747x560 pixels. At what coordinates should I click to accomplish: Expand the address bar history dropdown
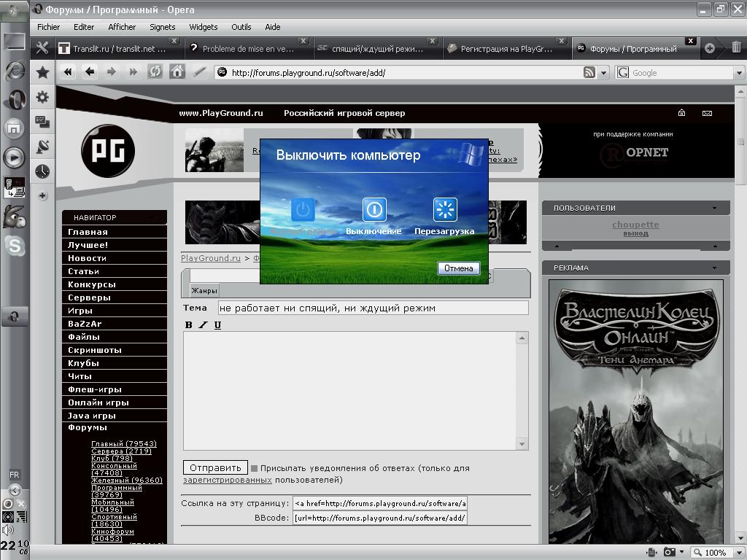[x=603, y=73]
